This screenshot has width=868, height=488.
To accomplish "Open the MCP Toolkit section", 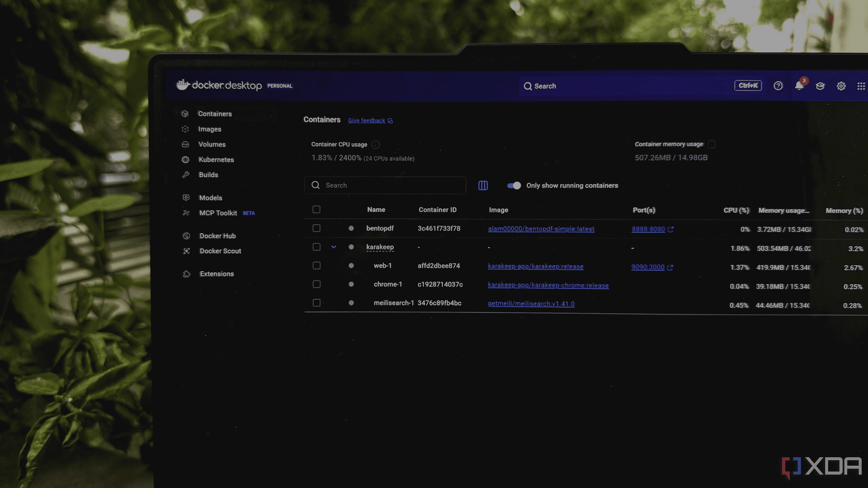I will pyautogui.click(x=218, y=213).
